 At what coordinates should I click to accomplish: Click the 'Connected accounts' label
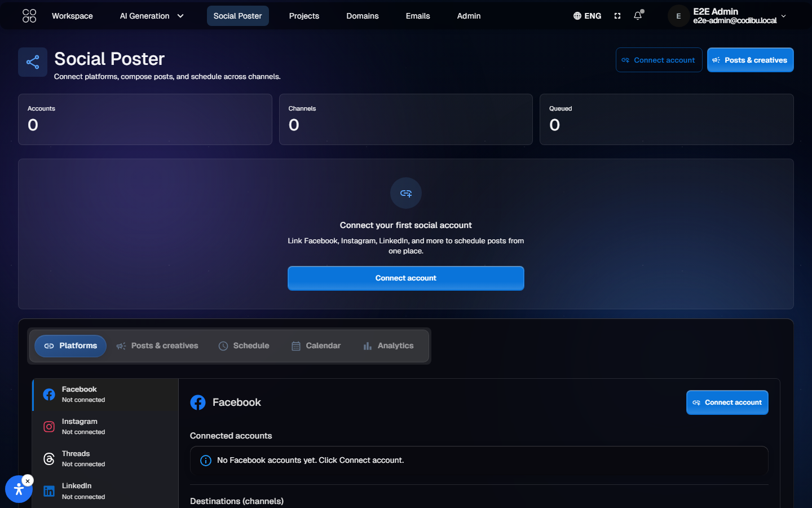click(x=231, y=436)
